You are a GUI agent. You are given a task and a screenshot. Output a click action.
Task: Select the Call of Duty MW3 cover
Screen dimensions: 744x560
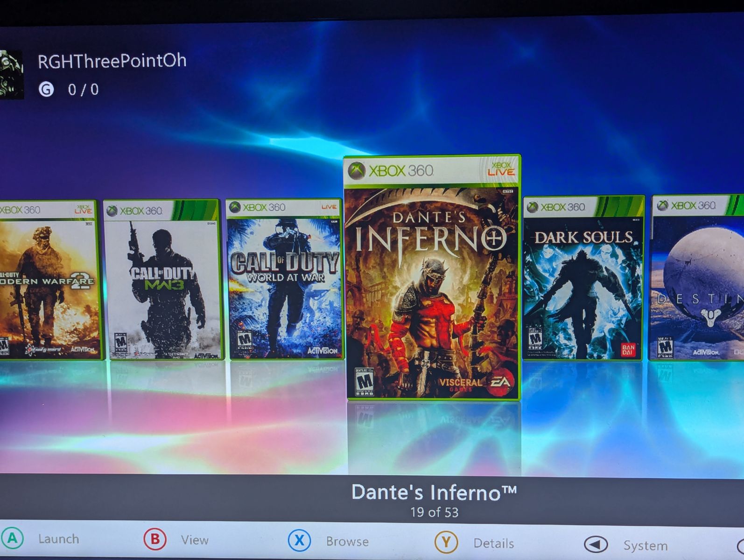(163, 280)
